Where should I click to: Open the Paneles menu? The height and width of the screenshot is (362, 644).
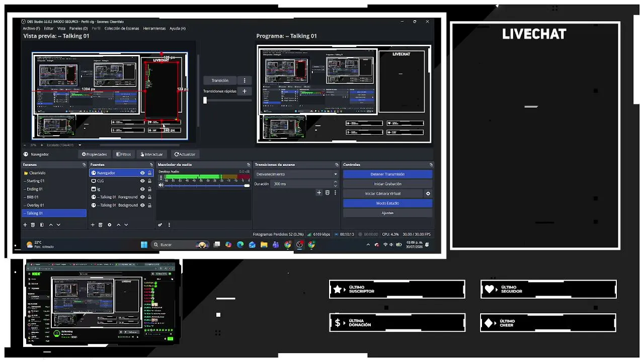click(x=78, y=29)
